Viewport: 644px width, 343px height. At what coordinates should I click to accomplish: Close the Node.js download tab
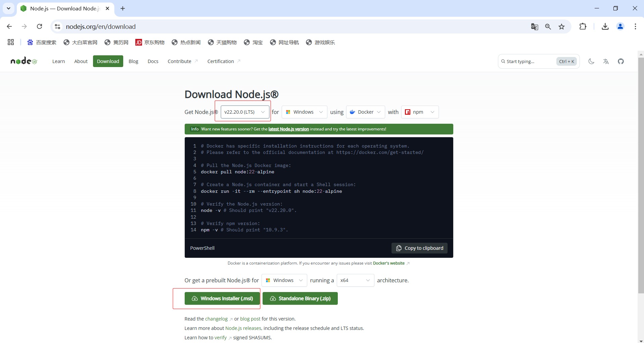tap(107, 8)
